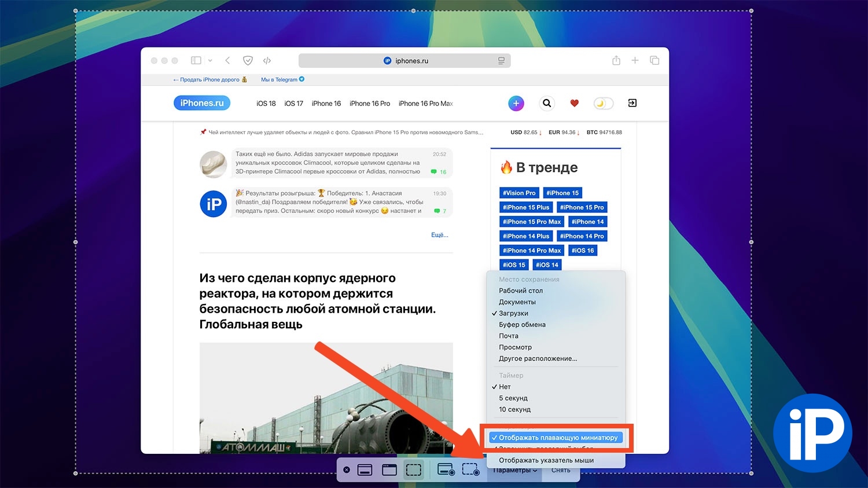Toggle the Safari sidebar icon
Image resolution: width=868 pixels, height=488 pixels.
pyautogui.click(x=196, y=60)
